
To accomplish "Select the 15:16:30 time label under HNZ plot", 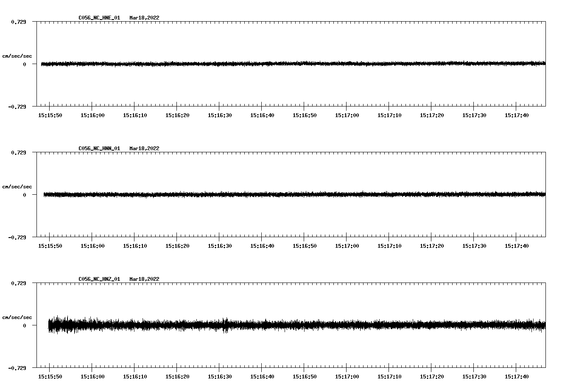I will 220,377.
